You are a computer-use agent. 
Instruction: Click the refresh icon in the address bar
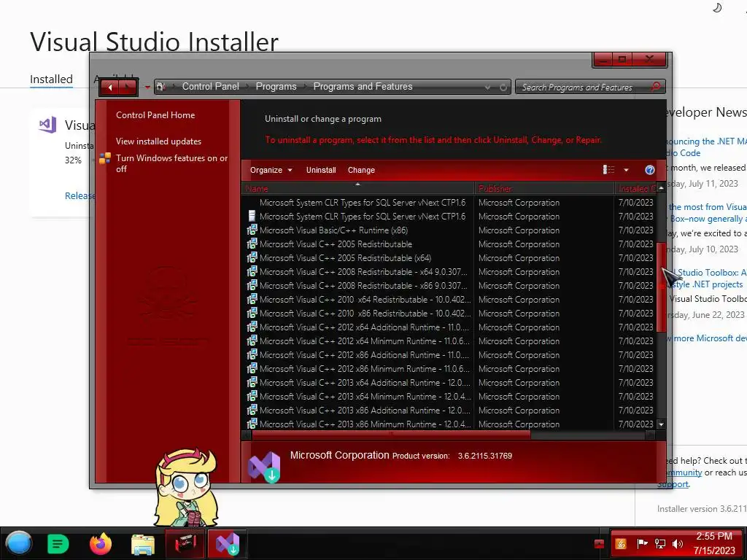[503, 87]
